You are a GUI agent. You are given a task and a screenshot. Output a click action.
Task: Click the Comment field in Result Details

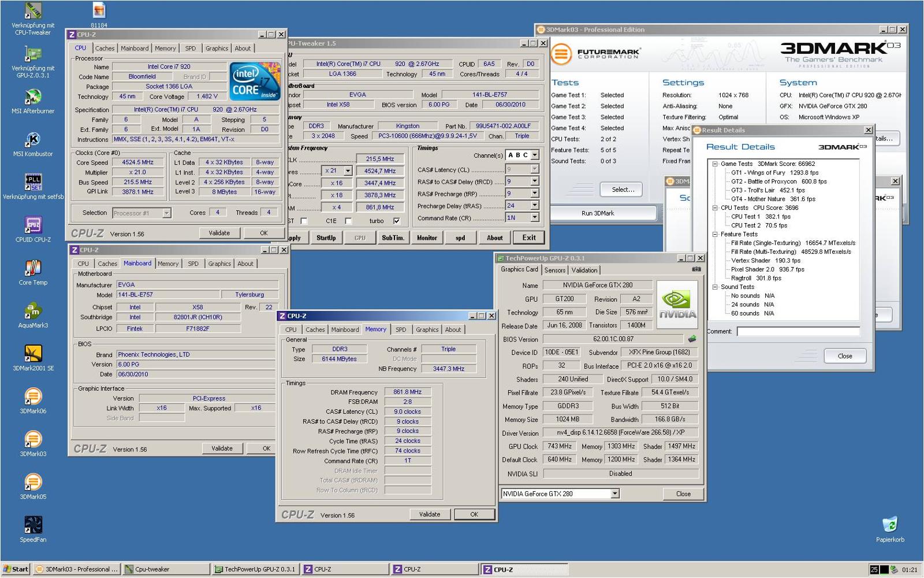click(798, 331)
